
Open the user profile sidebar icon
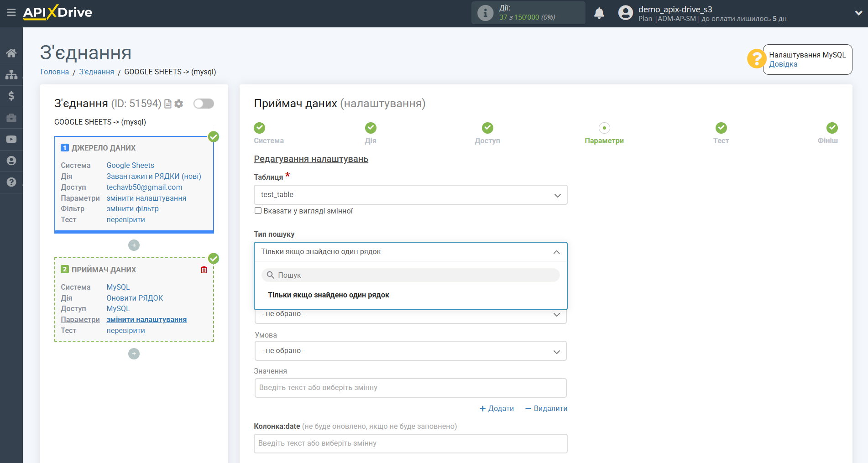(x=11, y=161)
